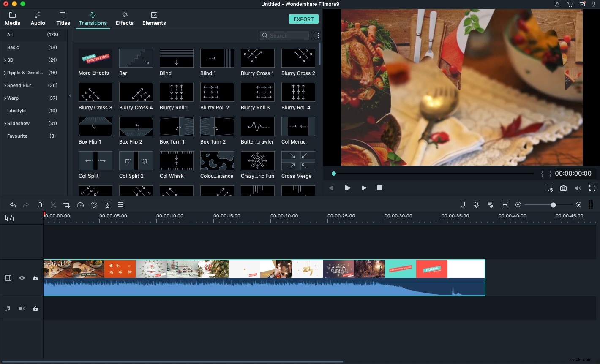
Task: Mute the audio track speaker toggle
Action: [22, 308]
